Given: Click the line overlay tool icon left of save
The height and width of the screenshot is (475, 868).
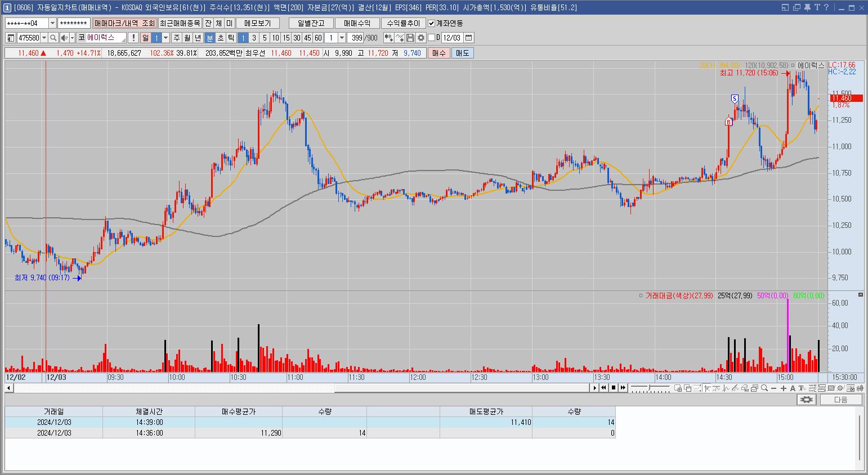Looking at the screenshot, I should coord(400,38).
